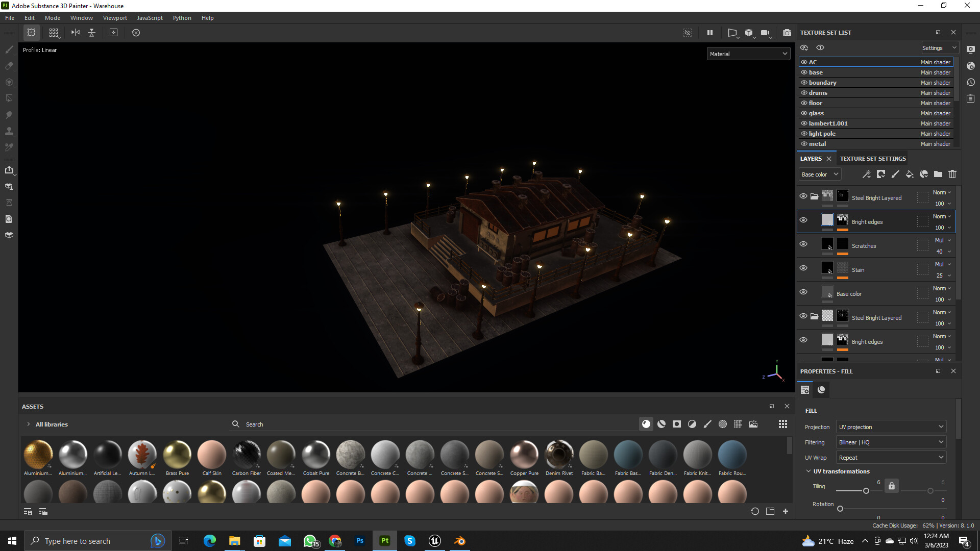Select the drums texture set
The image size is (980, 551).
[x=876, y=93]
